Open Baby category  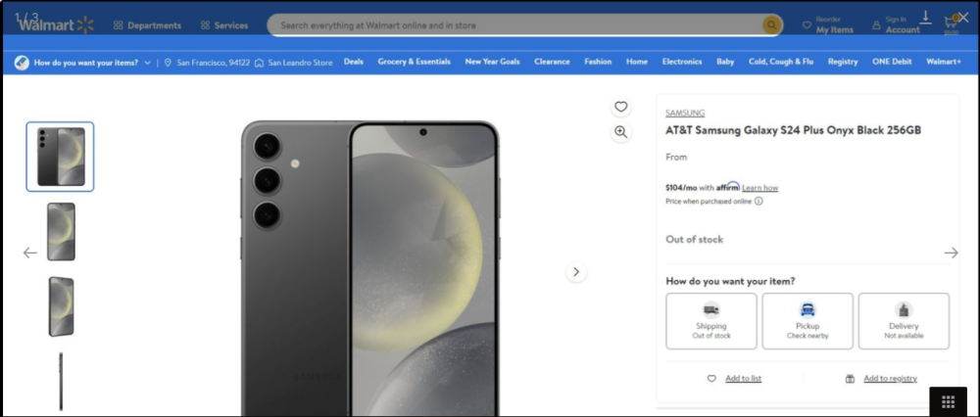pos(725,62)
